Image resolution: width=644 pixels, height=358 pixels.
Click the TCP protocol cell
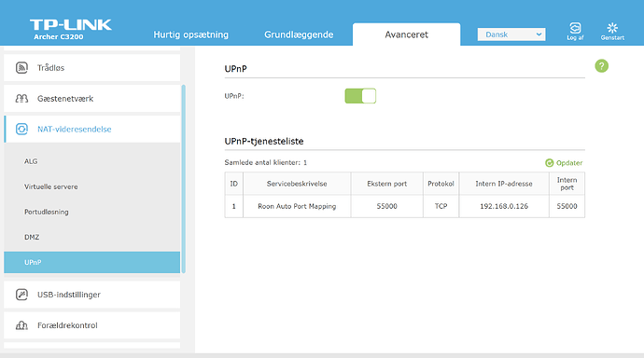tap(441, 206)
